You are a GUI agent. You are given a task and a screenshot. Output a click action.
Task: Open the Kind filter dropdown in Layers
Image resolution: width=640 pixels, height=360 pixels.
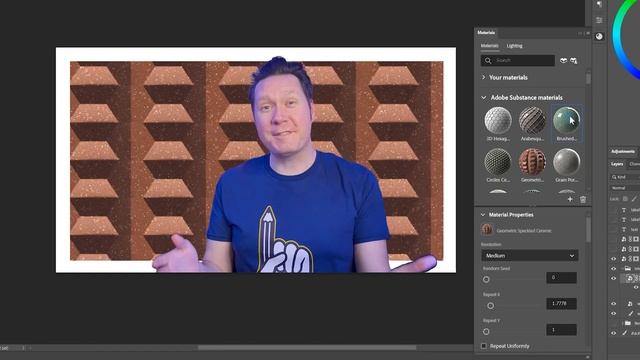(x=625, y=177)
